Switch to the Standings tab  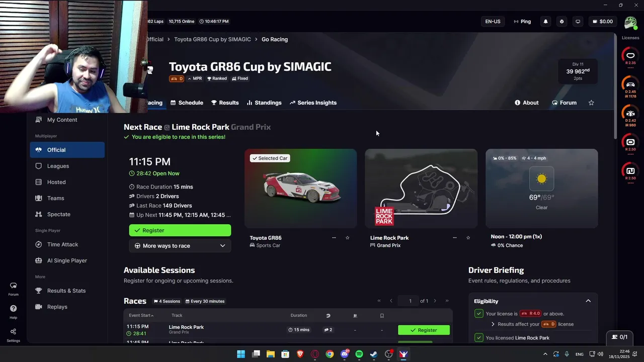(264, 103)
